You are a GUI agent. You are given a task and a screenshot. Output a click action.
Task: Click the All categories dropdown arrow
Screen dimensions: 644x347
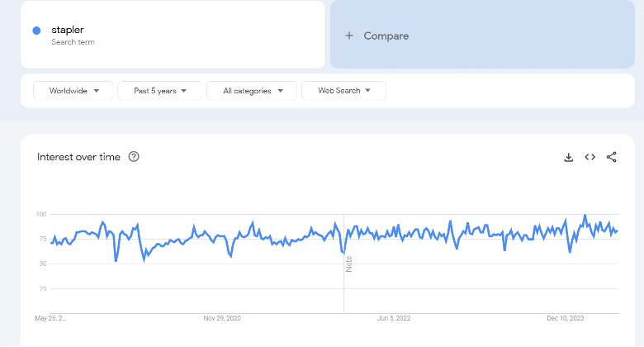click(281, 91)
